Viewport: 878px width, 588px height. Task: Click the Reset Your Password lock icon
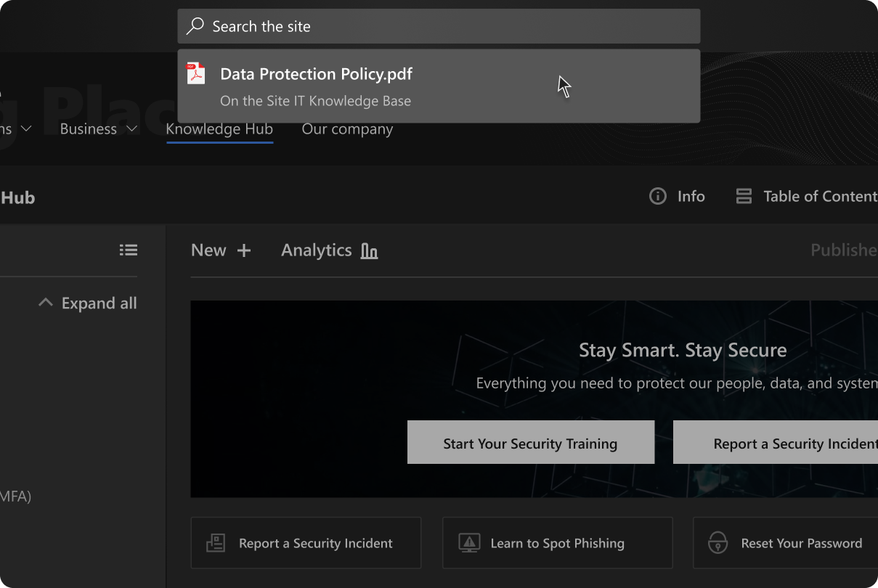[718, 543]
